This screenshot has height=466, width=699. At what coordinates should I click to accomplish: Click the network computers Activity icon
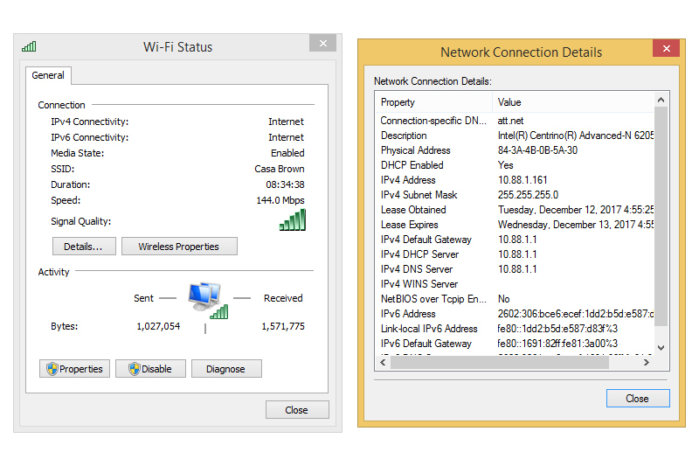(208, 300)
